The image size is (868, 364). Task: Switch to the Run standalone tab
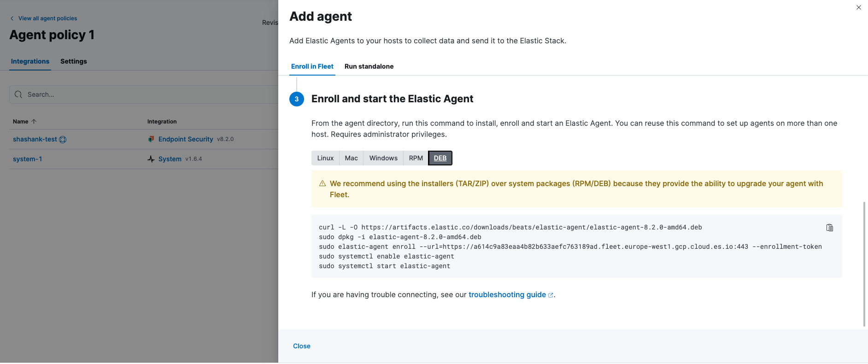tap(369, 66)
